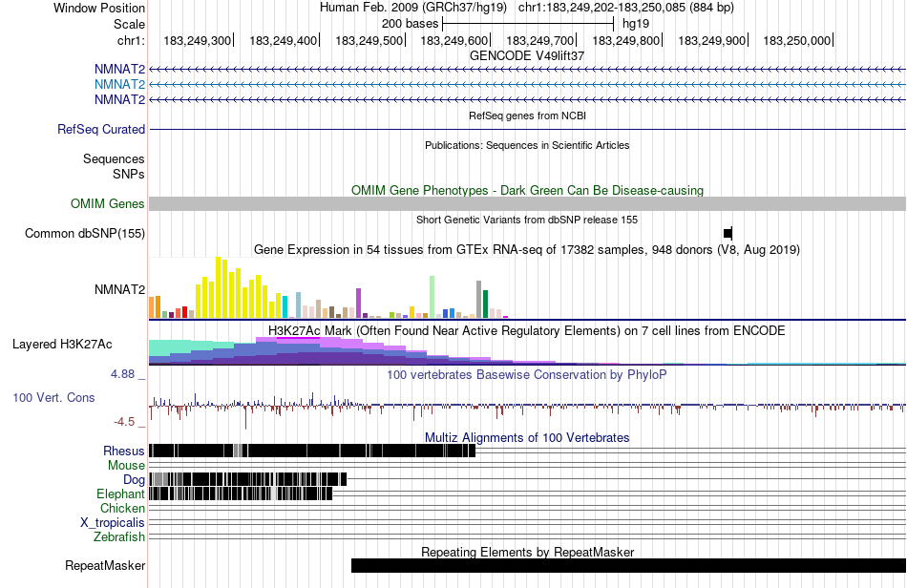Click the Sequences track label

tap(114, 158)
